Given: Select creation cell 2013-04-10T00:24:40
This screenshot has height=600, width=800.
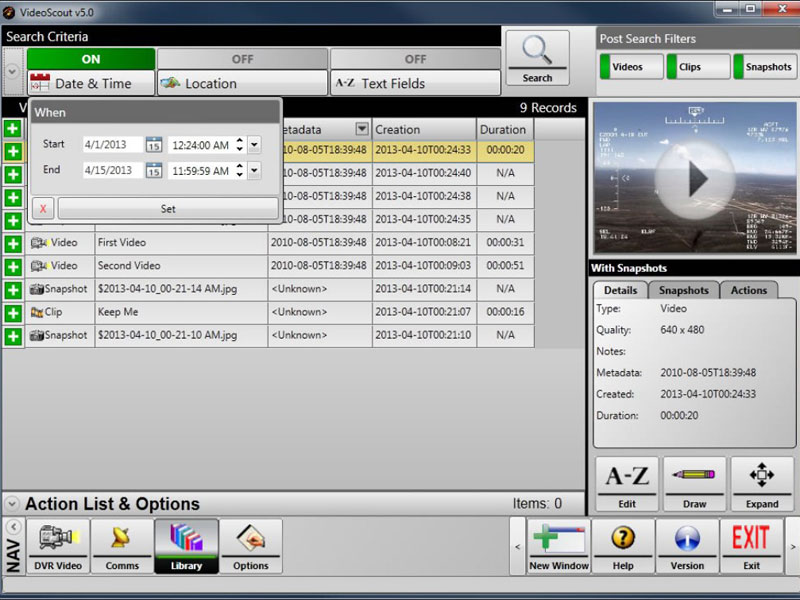Looking at the screenshot, I should pos(423,173).
